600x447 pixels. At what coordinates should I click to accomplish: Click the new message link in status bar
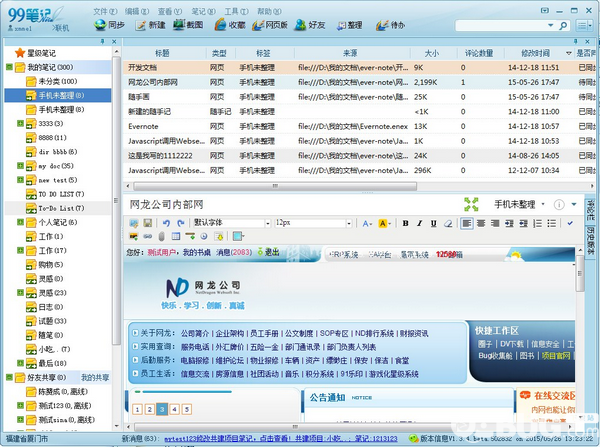coord(281,439)
